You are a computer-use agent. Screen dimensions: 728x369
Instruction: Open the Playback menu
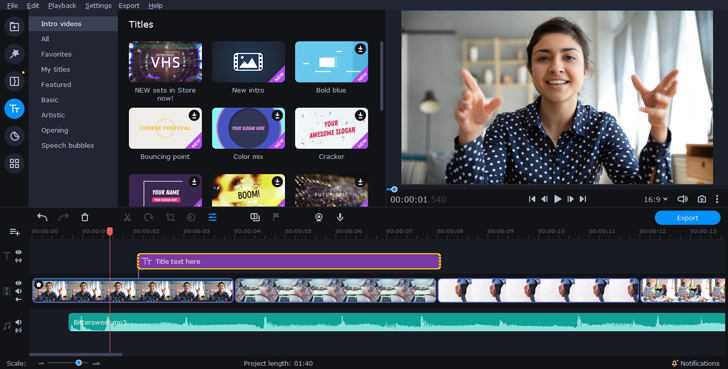pos(62,6)
